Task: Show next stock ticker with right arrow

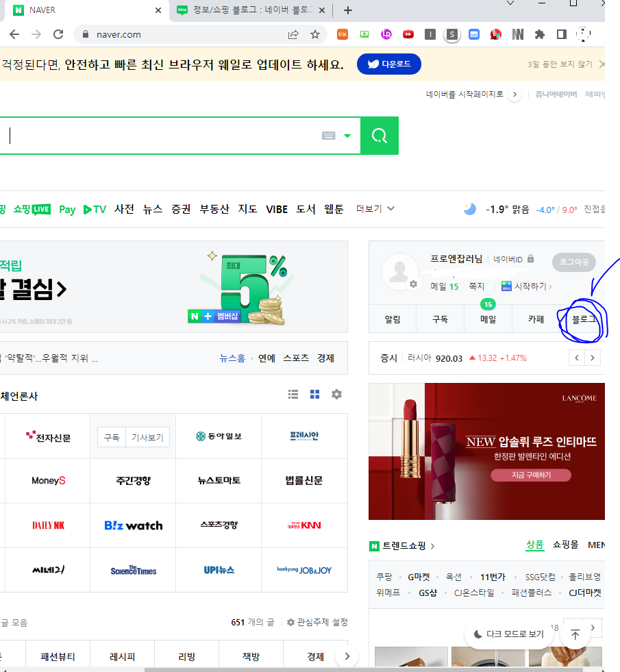Action: click(x=592, y=358)
